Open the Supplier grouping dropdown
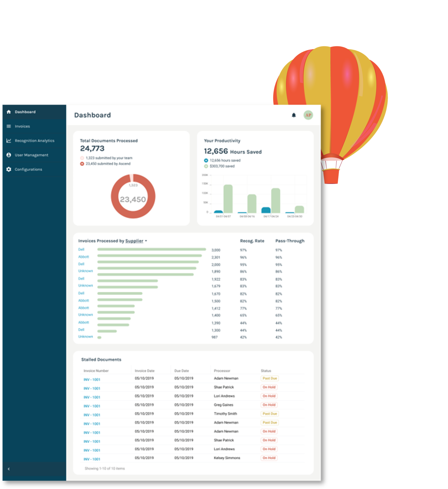Screen dimensions: 448x489 pos(136,241)
